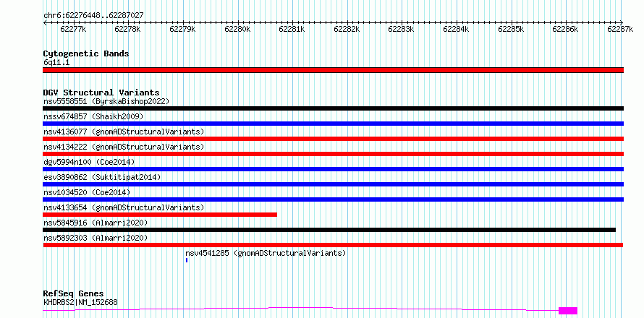Screen dimensions: 644x318
Task: Click the 62281k ruler tick label
Action: [x=292, y=29]
